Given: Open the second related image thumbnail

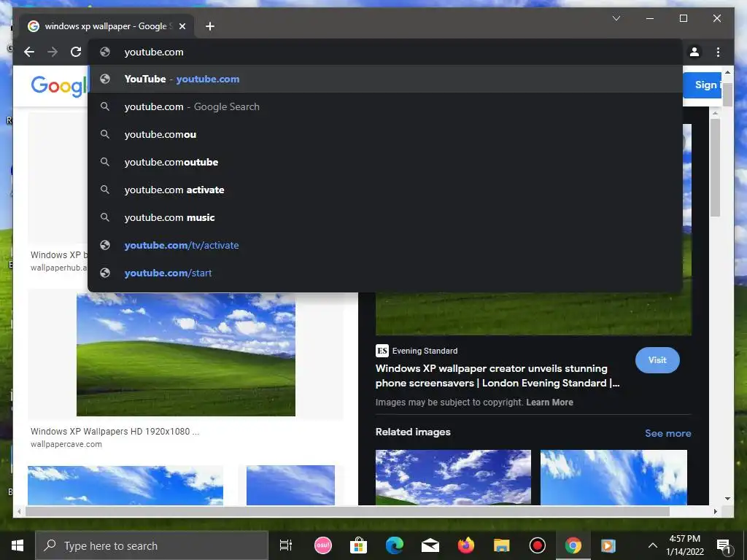Looking at the screenshot, I should (x=614, y=477).
